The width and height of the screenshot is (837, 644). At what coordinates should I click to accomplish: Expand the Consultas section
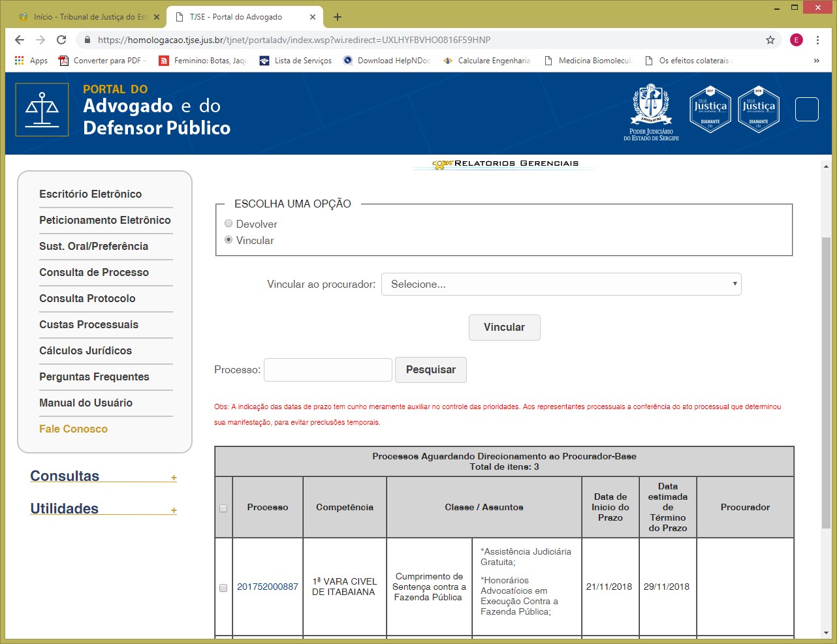[x=174, y=478]
